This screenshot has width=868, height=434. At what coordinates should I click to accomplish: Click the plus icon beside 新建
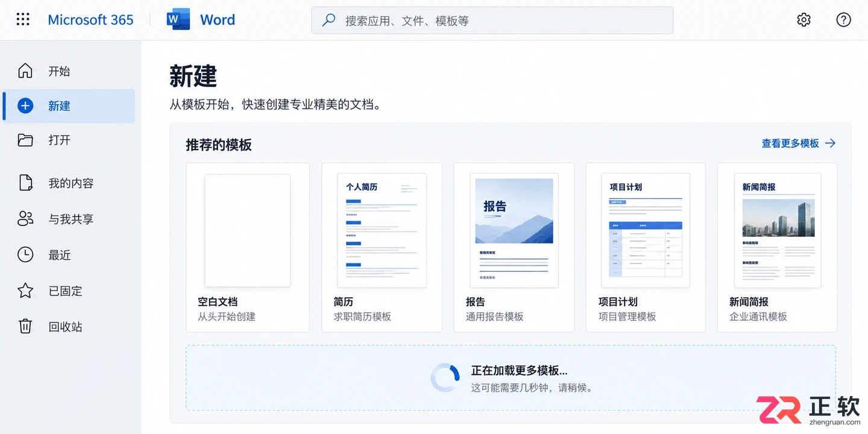click(25, 105)
